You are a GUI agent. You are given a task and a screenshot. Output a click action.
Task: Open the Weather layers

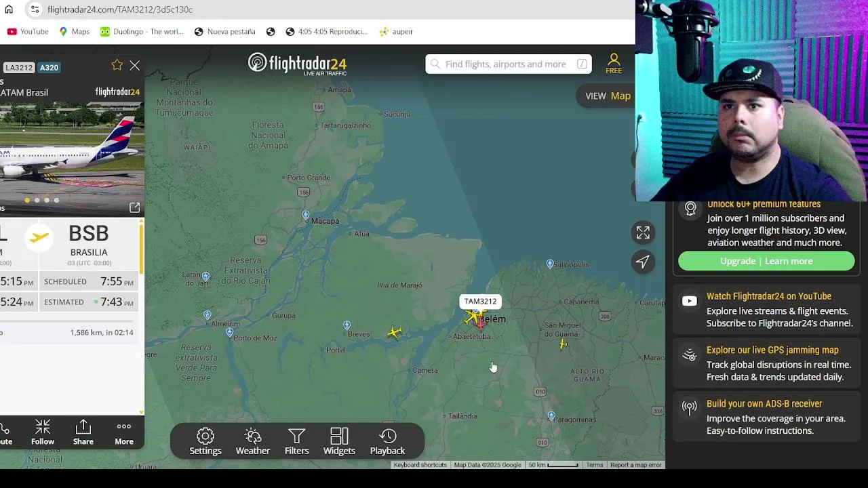pos(253,441)
